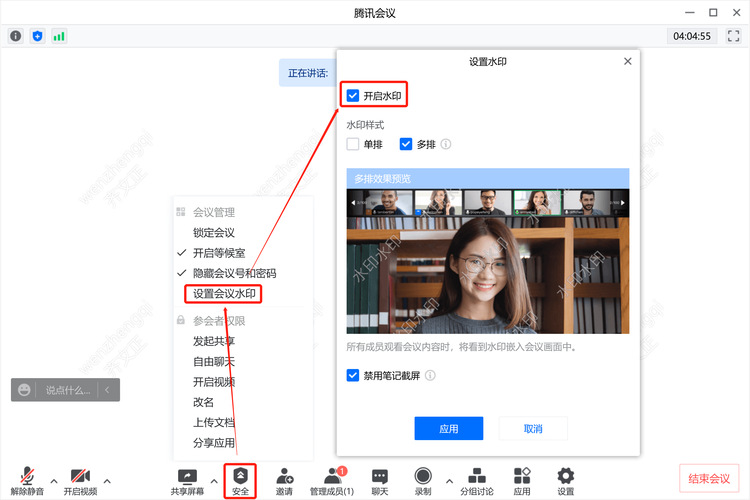
Task: Open 分组讨论 breakout rooms
Action: [477, 481]
